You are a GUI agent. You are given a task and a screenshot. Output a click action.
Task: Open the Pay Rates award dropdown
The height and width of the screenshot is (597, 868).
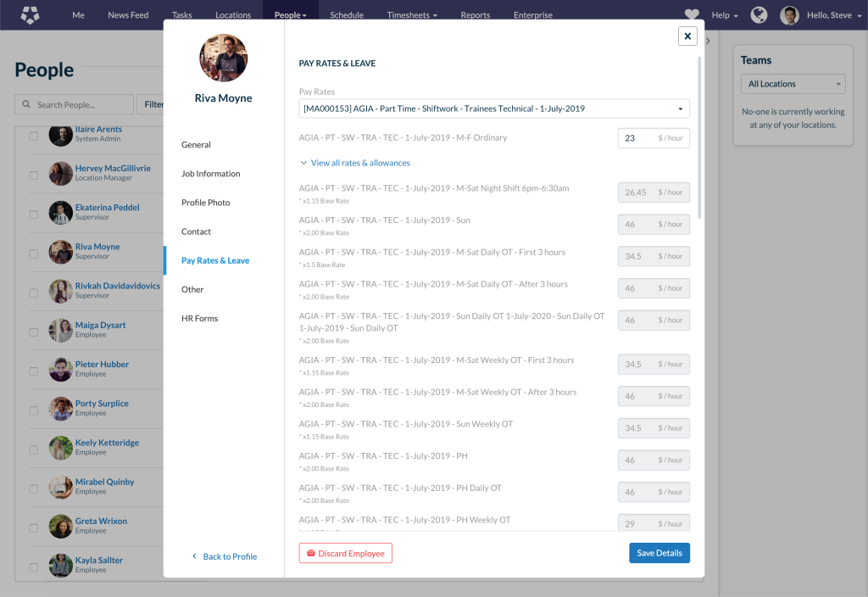point(494,109)
